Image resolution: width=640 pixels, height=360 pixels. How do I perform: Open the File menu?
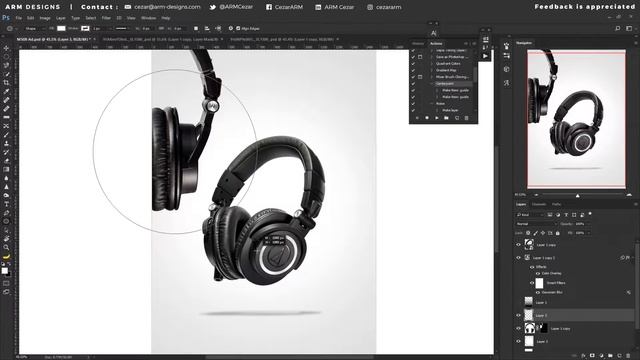tap(19, 18)
